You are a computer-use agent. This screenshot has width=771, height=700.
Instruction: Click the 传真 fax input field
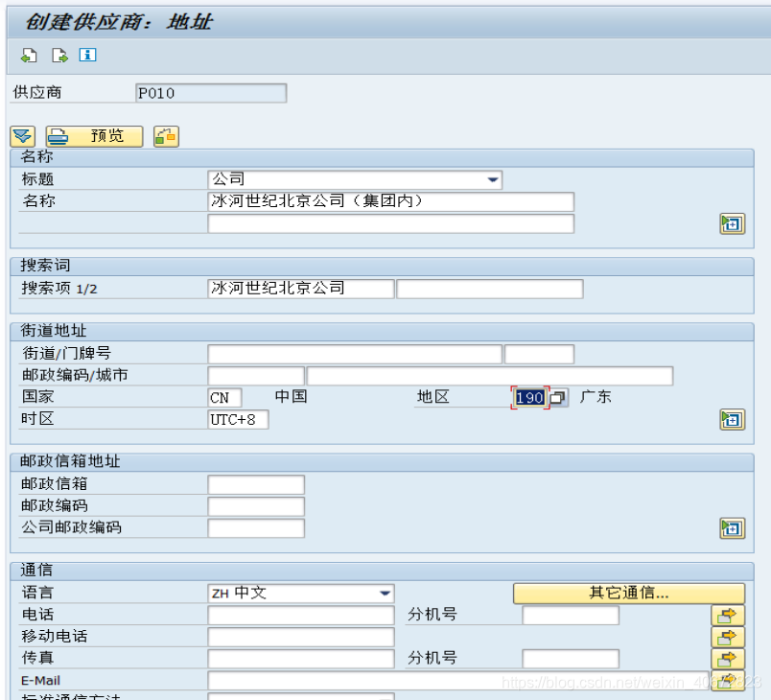pyautogui.click(x=301, y=659)
